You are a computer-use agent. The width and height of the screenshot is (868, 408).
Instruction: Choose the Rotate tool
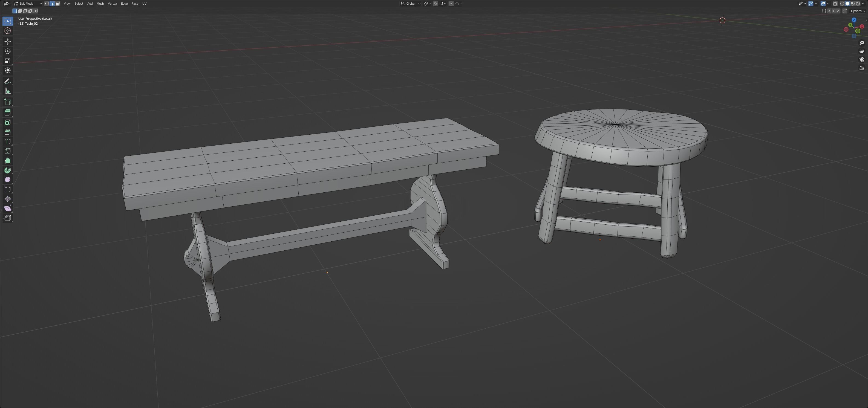pos(8,51)
